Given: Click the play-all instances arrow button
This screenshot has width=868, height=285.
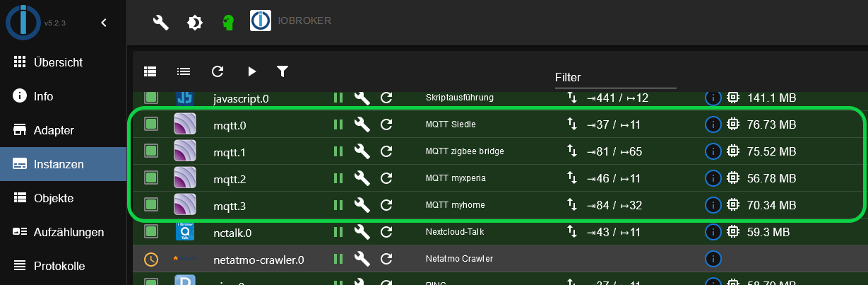Looking at the screenshot, I should click(251, 71).
